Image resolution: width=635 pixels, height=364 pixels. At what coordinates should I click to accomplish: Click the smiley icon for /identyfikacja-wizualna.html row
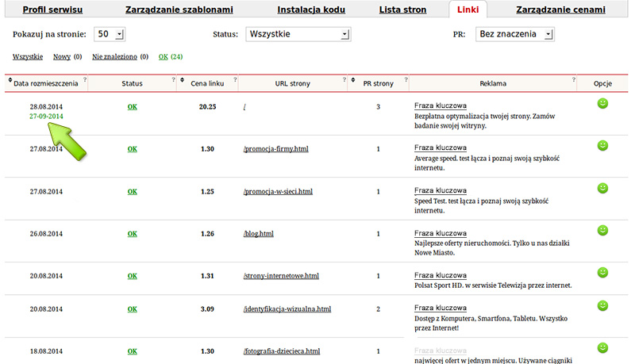(602, 305)
